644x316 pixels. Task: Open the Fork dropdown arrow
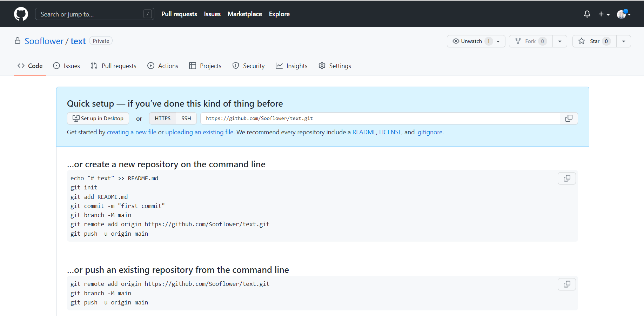[560, 41]
